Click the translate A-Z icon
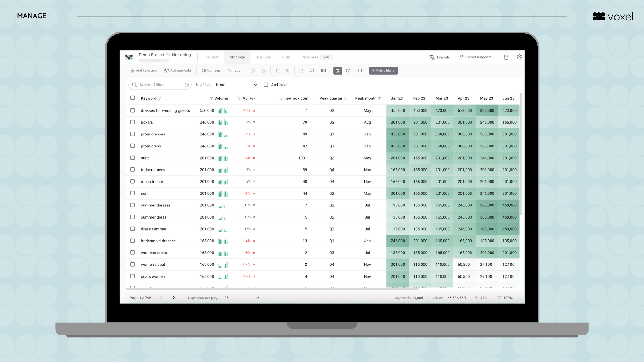Viewport: 644px width, 362px height. pyautogui.click(x=432, y=57)
